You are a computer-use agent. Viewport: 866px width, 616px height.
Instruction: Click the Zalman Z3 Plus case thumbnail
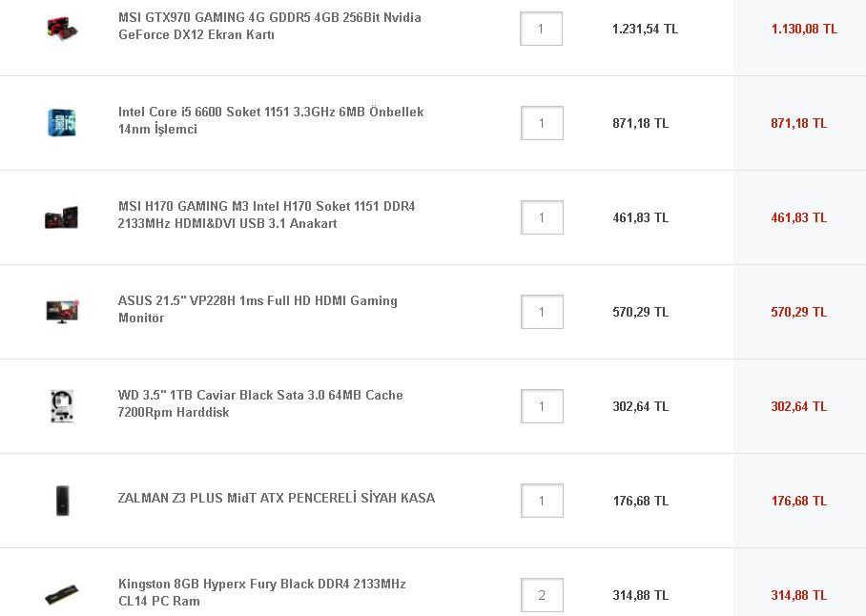click(x=62, y=500)
